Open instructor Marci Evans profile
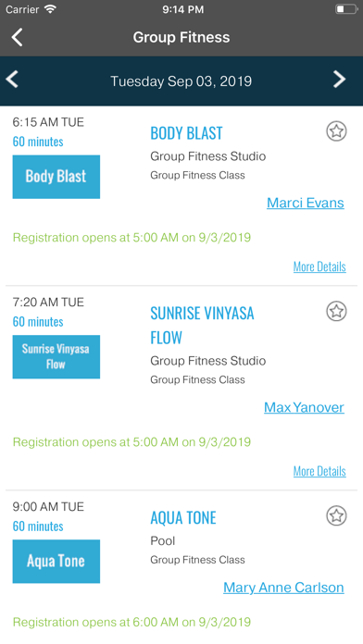This screenshot has height=644, width=363. pos(306,203)
